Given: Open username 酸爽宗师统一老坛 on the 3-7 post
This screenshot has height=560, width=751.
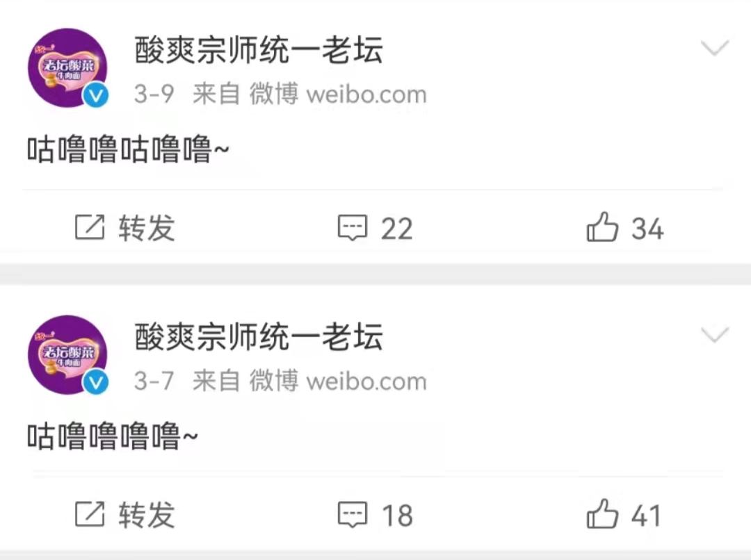Looking at the screenshot, I should (x=259, y=336).
